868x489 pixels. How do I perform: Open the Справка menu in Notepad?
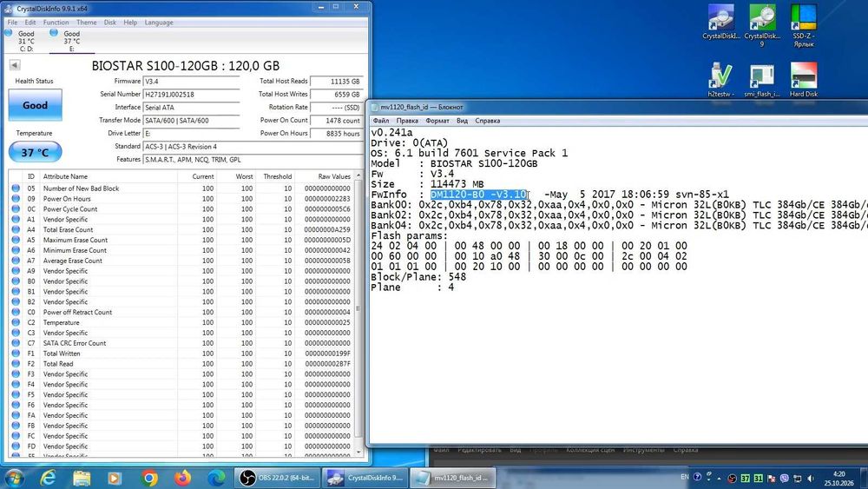point(487,121)
